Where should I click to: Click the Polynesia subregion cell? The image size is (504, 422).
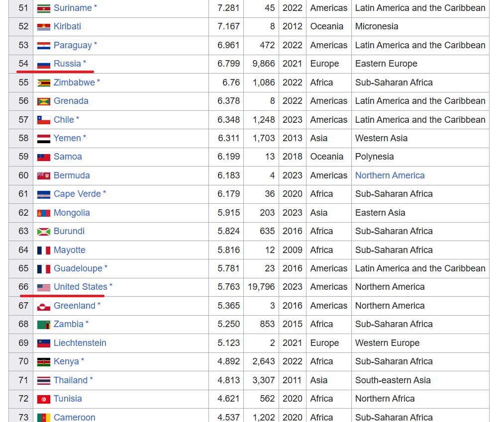420,157
